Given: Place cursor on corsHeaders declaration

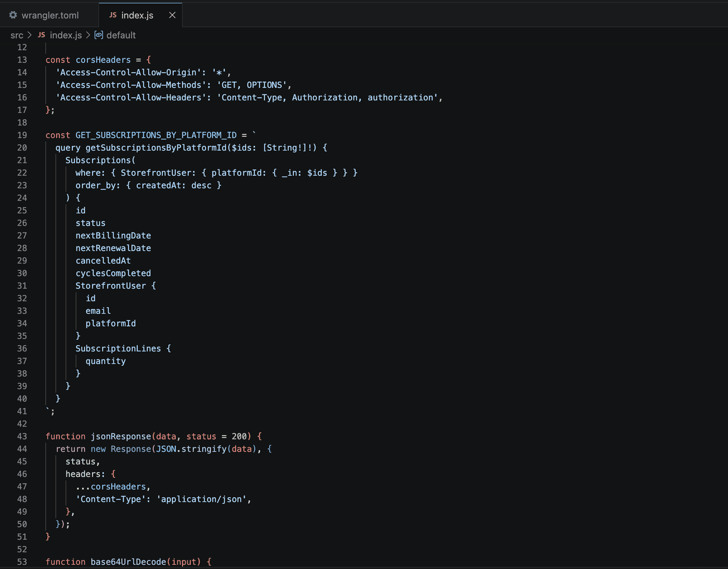Looking at the screenshot, I should pyautogui.click(x=103, y=60).
